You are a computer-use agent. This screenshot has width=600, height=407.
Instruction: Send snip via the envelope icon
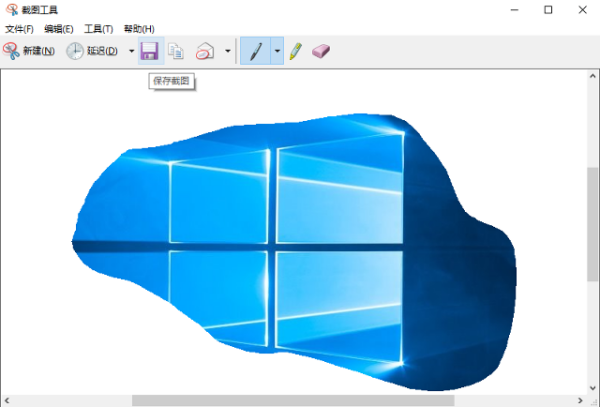pyautogui.click(x=205, y=51)
